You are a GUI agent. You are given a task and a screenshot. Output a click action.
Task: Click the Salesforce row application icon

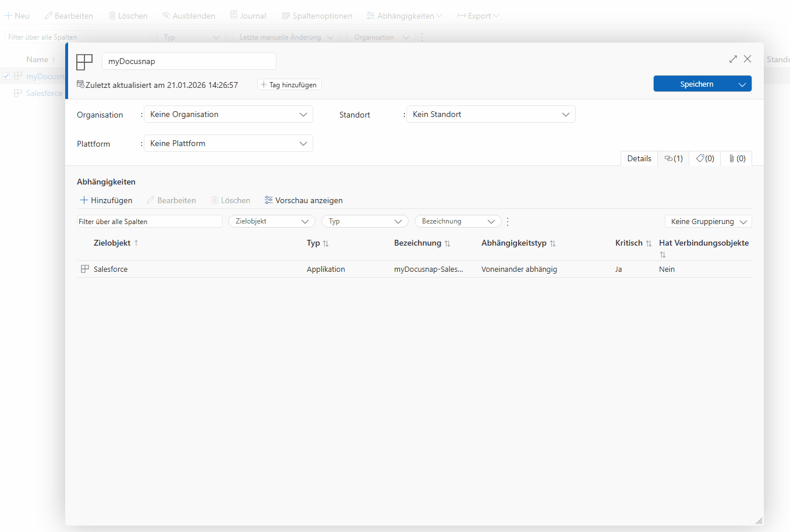pyautogui.click(x=85, y=269)
